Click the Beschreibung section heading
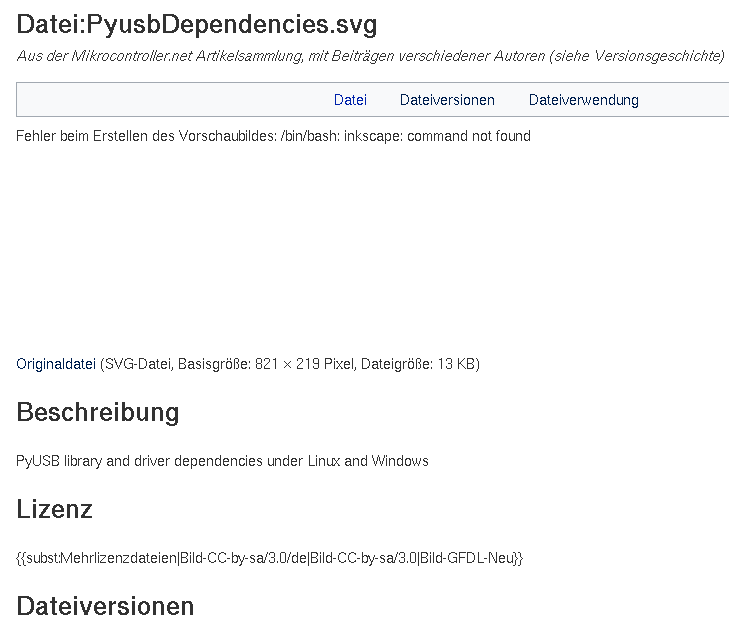 (98, 412)
